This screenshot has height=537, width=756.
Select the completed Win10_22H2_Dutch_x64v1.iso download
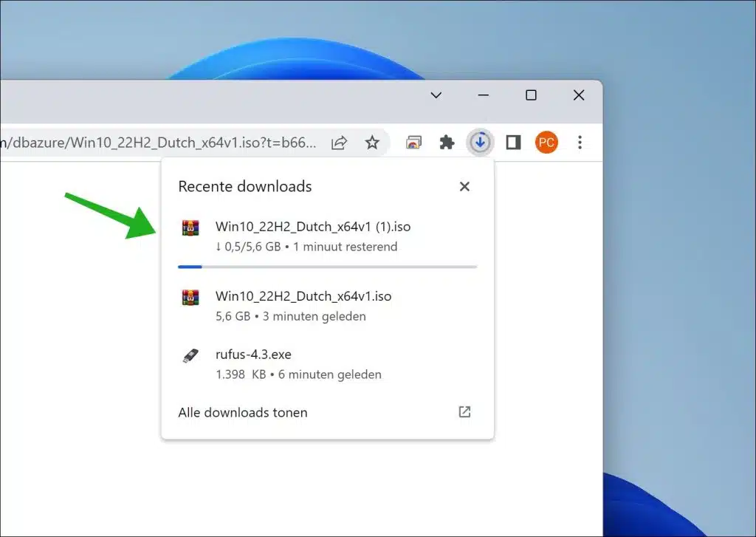303,296
